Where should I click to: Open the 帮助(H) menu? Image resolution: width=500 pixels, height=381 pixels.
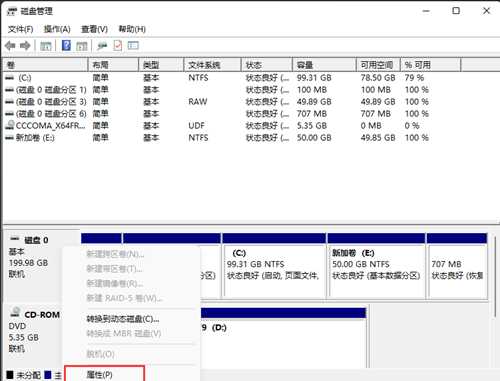tap(132, 29)
